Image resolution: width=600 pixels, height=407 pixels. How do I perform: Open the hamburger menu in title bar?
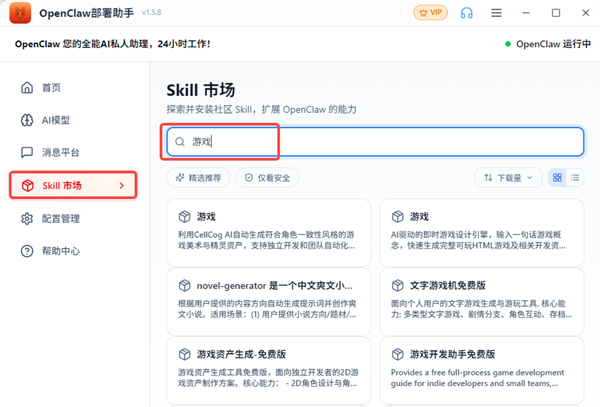click(496, 13)
